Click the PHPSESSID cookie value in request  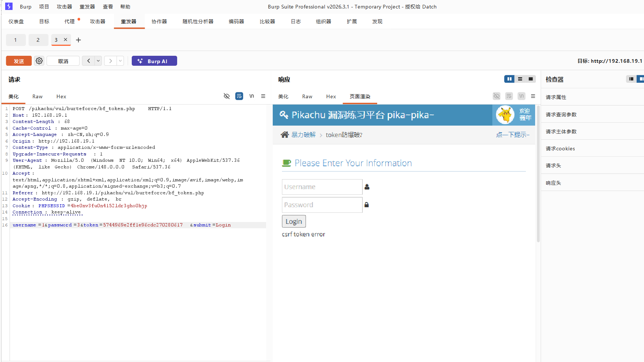109,206
